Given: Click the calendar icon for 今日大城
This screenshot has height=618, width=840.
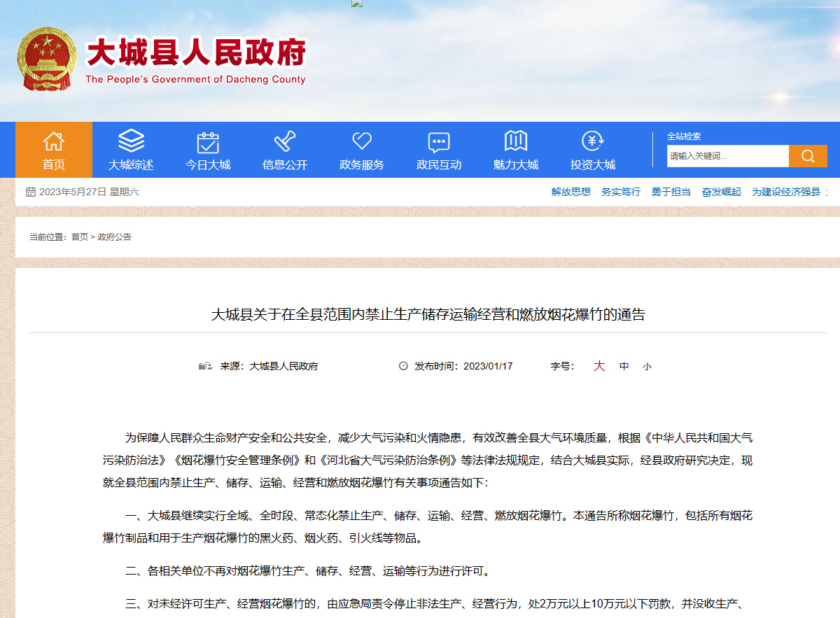Looking at the screenshot, I should click(x=208, y=142).
